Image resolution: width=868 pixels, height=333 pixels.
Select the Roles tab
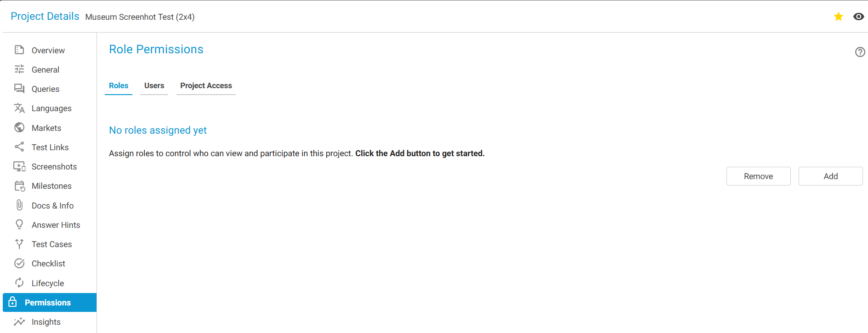point(119,86)
